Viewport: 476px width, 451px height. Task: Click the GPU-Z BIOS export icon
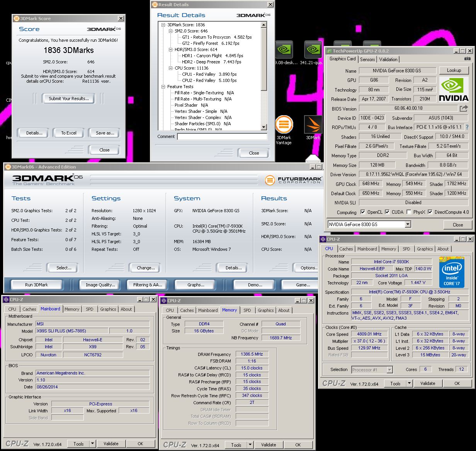pos(464,109)
